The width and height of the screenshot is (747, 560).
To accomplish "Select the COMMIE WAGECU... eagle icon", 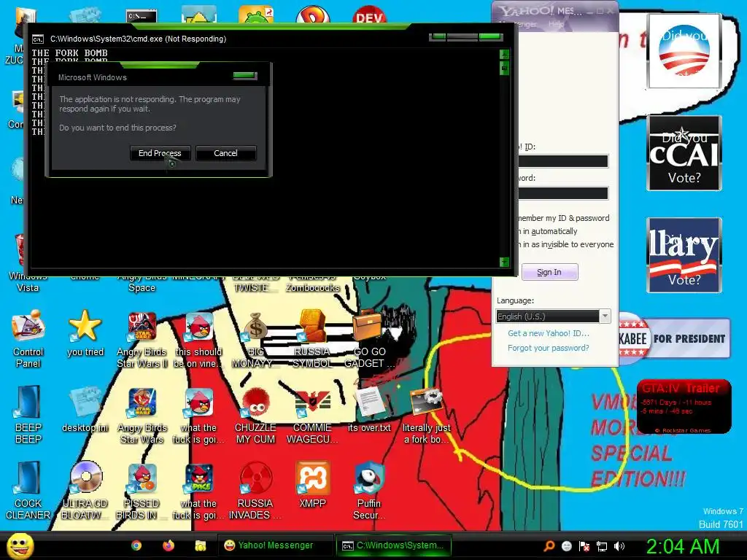I will [x=312, y=416].
